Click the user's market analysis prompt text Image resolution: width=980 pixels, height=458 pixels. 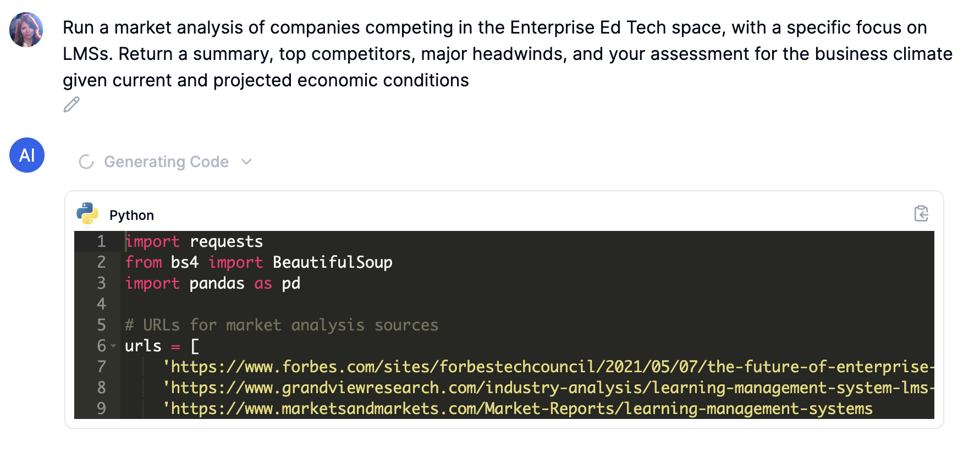point(495,54)
